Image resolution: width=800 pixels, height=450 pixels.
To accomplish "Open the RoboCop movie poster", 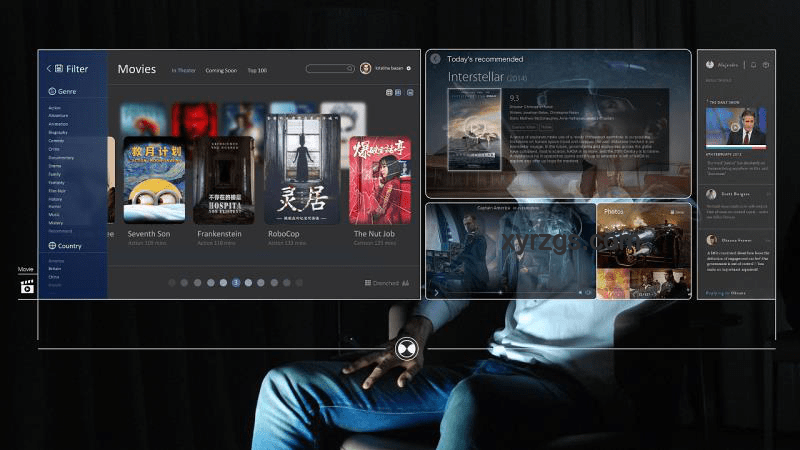I will [302, 169].
